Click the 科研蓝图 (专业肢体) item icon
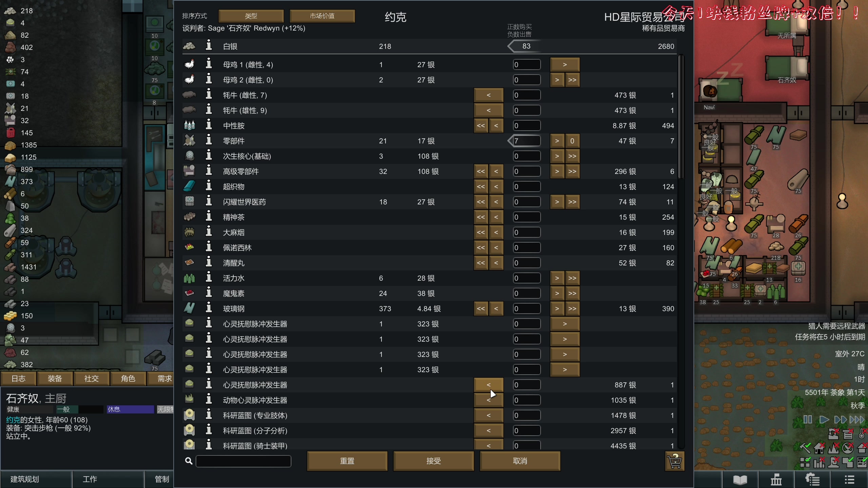Image resolution: width=868 pixels, height=488 pixels. (189, 415)
